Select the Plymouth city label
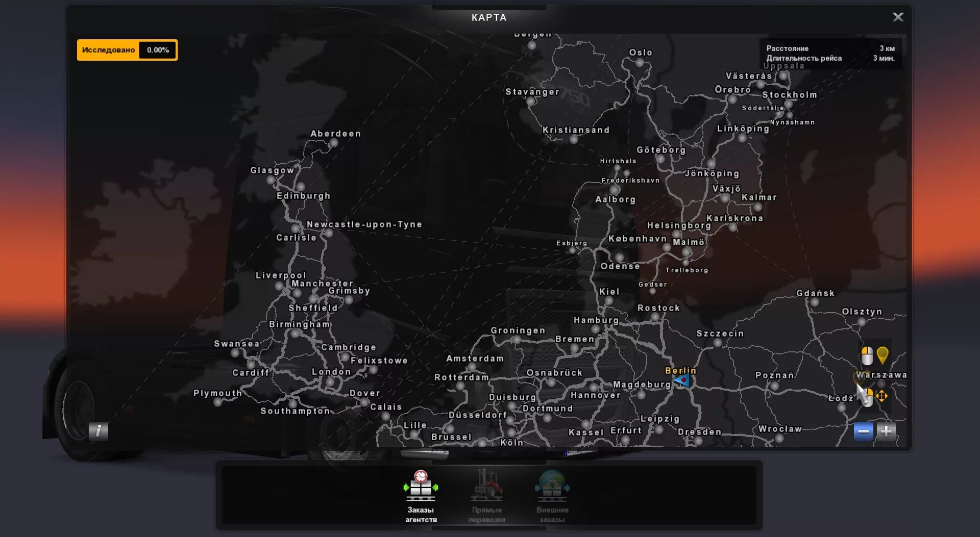Image resolution: width=980 pixels, height=537 pixels. click(218, 393)
